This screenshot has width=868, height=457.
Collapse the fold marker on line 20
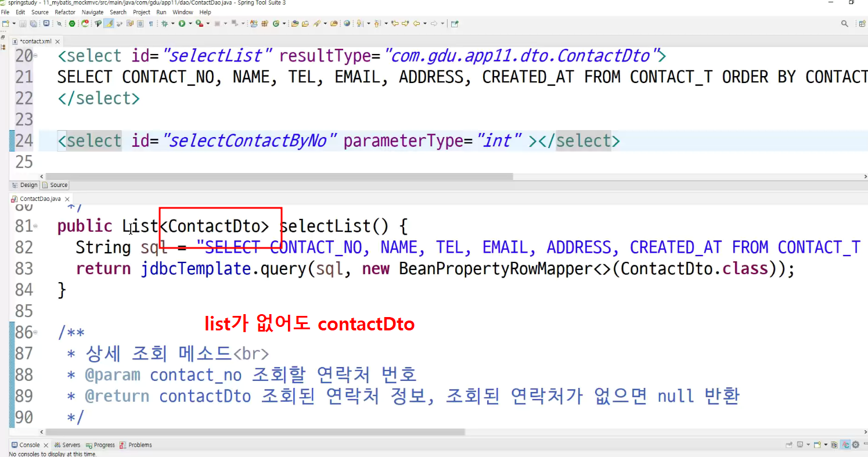coord(36,56)
